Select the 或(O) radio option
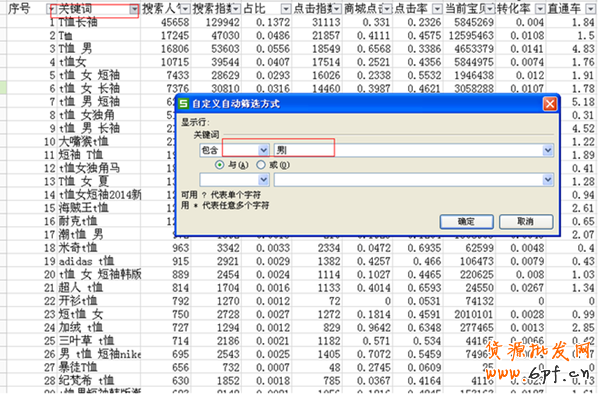 coord(261,165)
